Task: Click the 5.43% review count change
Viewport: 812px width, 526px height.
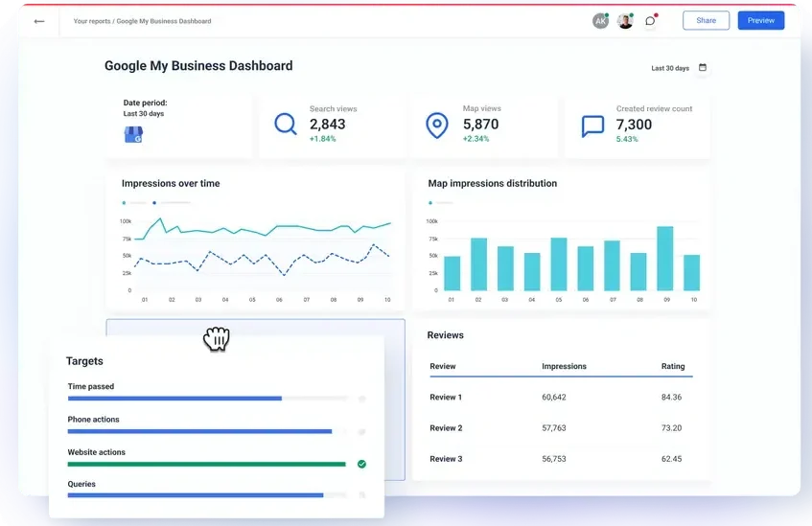Action: tap(627, 139)
